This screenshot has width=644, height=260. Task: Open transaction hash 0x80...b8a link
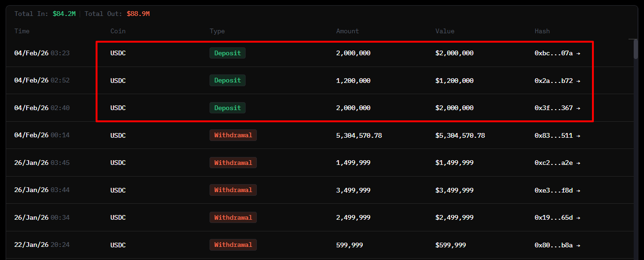pos(557,245)
